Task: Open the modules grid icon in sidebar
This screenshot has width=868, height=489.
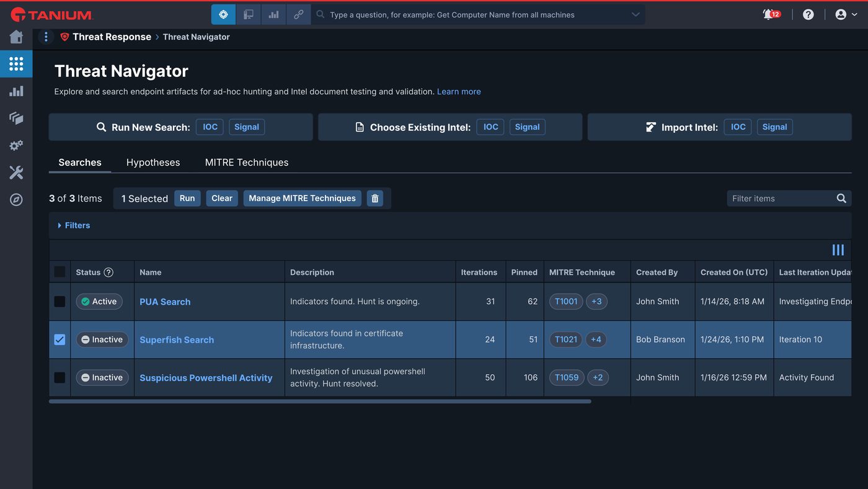Action: point(16,63)
